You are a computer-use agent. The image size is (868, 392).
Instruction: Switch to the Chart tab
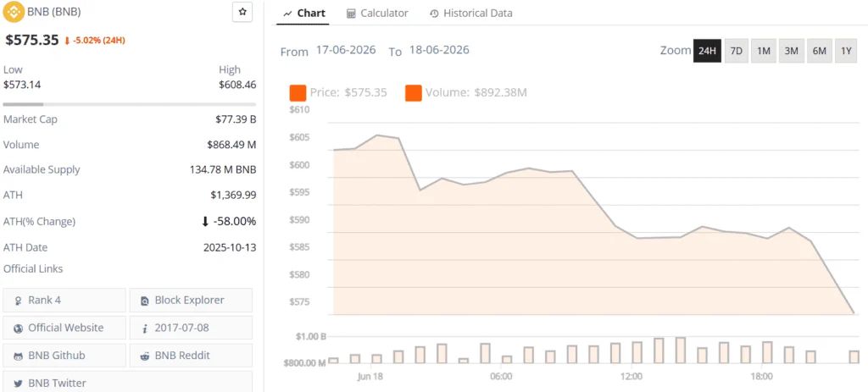(304, 14)
